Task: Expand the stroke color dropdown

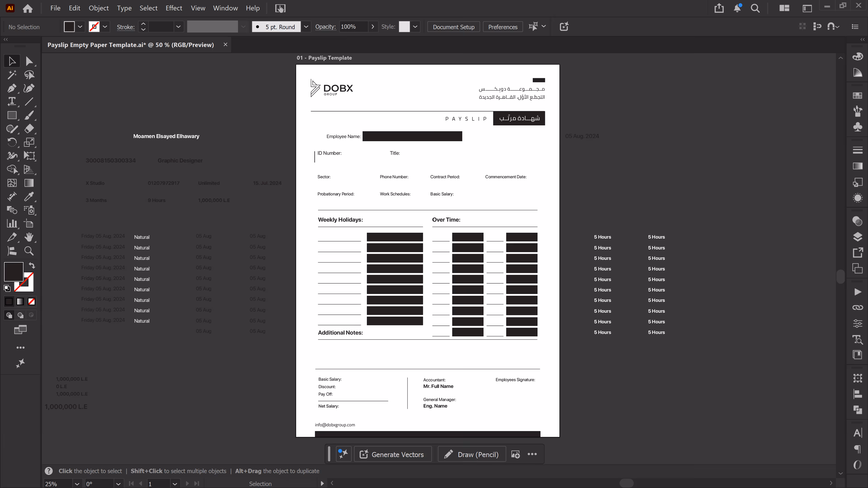Action: point(105,27)
